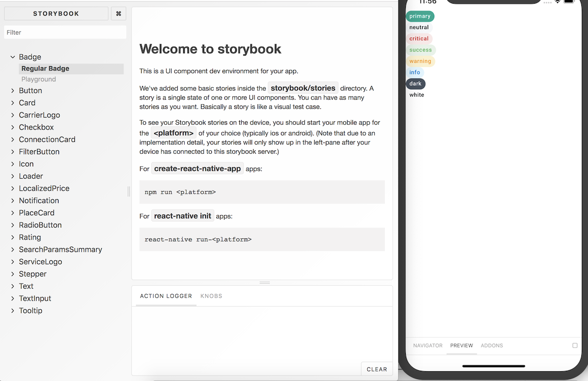Viewport: 588px width, 381px height.
Task: Expand the ServiceLogo chevron
Action: pos(13,262)
